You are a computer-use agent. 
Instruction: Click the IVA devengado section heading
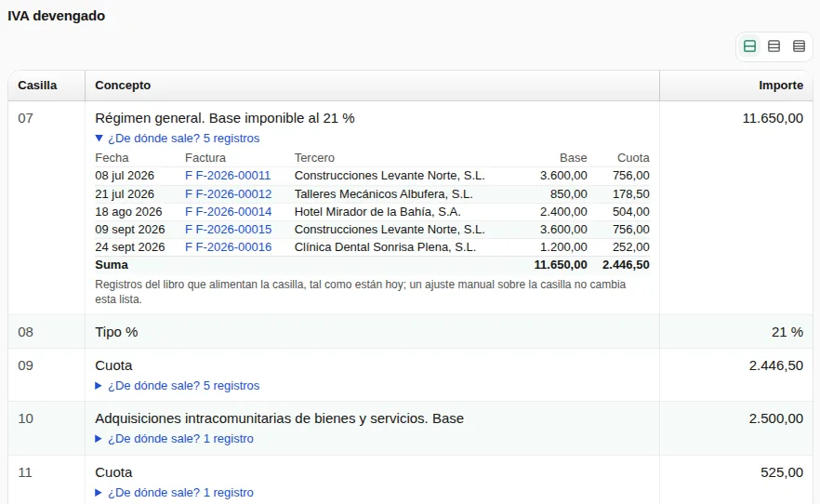pos(57,16)
